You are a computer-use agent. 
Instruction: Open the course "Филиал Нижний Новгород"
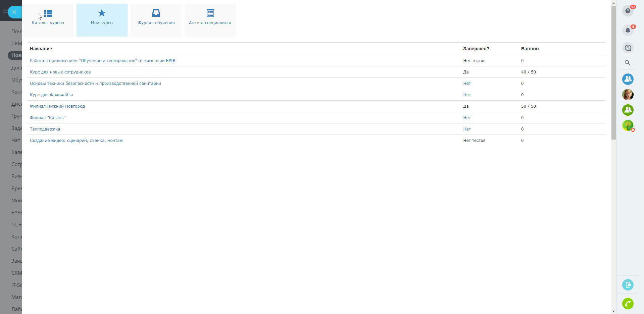57,106
